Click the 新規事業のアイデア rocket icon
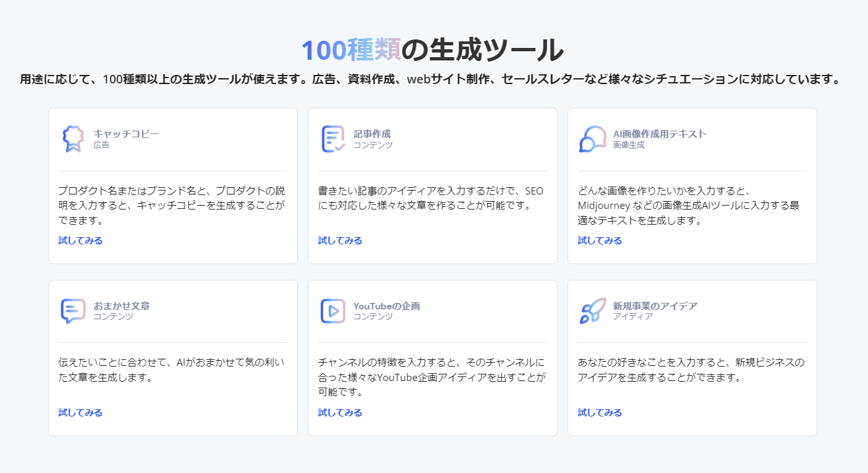Image resolution: width=868 pixels, height=473 pixels. pos(592,311)
